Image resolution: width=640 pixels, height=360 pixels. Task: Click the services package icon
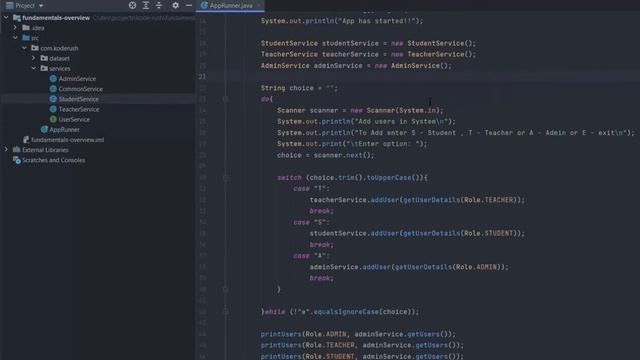tap(44, 69)
